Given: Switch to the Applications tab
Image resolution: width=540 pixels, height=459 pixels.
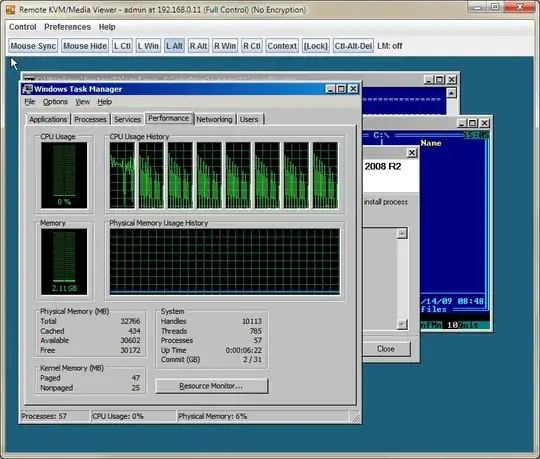Looking at the screenshot, I should tap(48, 119).
